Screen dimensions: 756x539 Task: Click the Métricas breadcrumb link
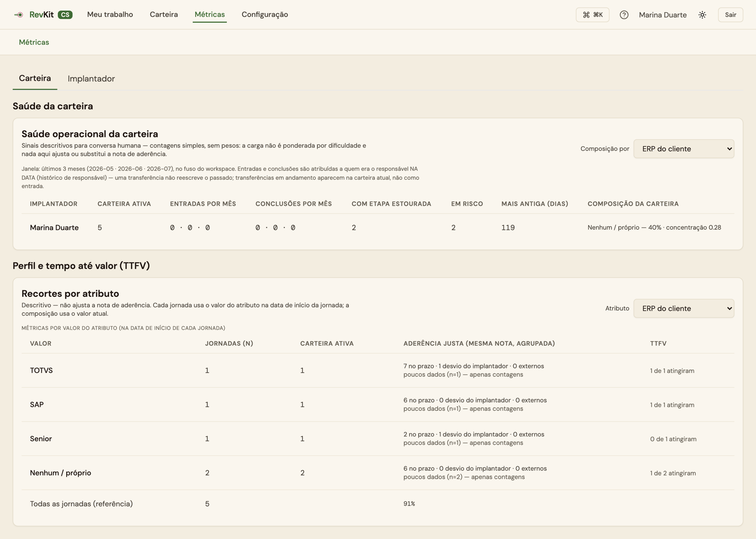pyautogui.click(x=34, y=42)
